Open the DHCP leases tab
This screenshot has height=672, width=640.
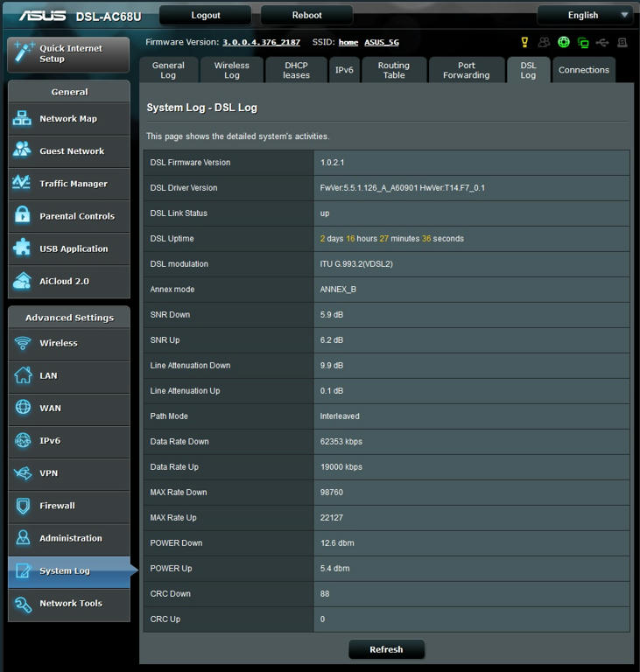click(x=296, y=70)
